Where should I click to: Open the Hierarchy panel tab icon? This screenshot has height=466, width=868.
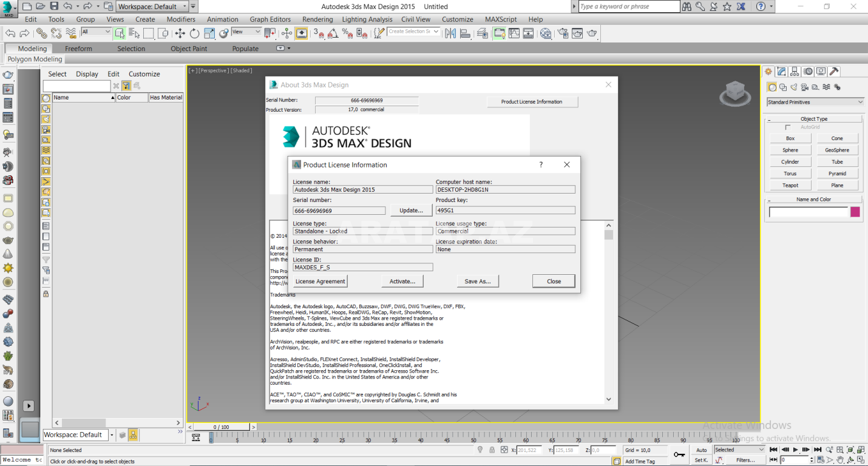(795, 71)
